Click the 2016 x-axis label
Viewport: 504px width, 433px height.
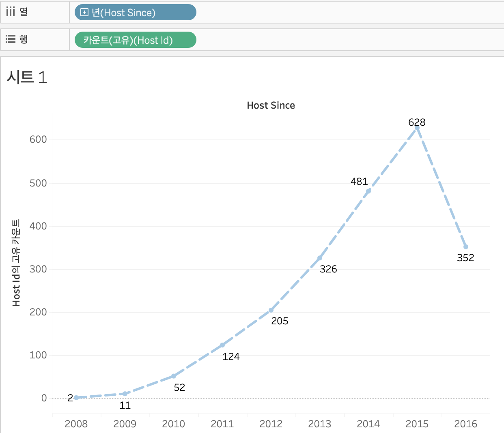tap(466, 424)
